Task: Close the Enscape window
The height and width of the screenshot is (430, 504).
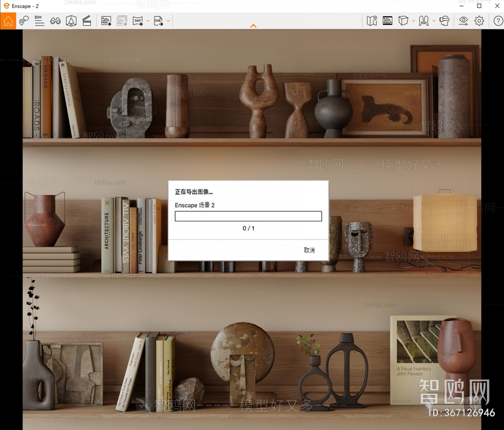Action: point(497,6)
